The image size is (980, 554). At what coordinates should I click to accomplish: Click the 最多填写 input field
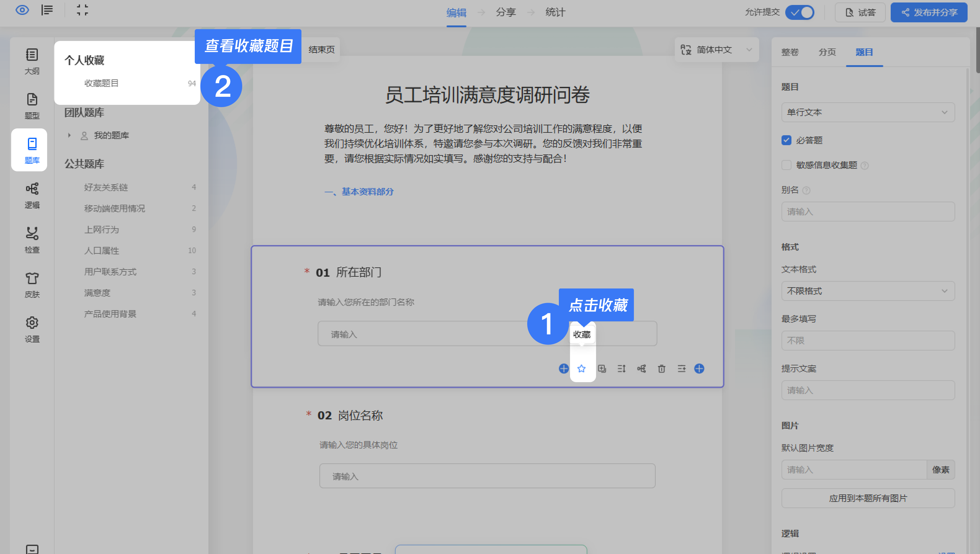(x=868, y=341)
